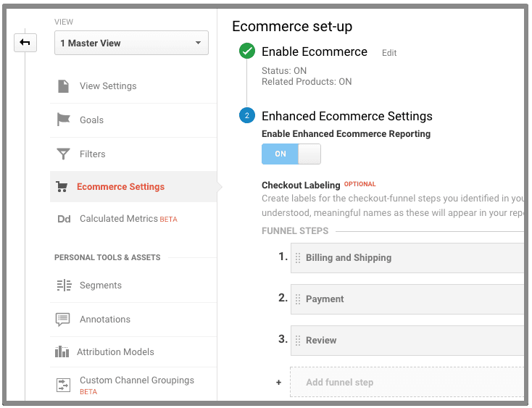Select Ecommerce Settings in sidebar
This screenshot has height=408, width=532.
tap(133, 186)
